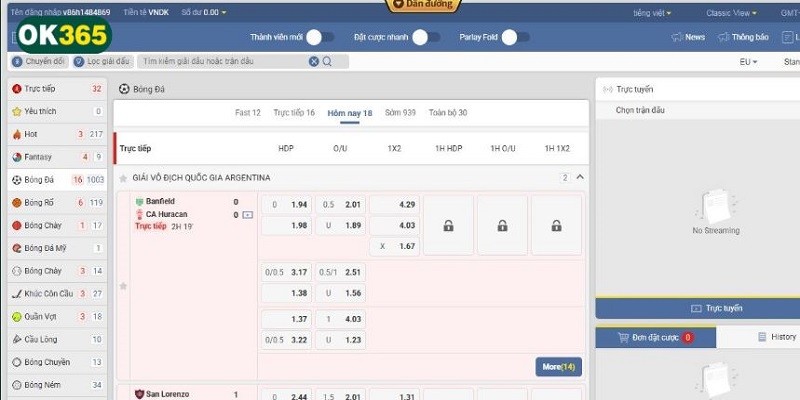Click the Bóng Ném handball icon
The image size is (800, 400).
coord(17,385)
